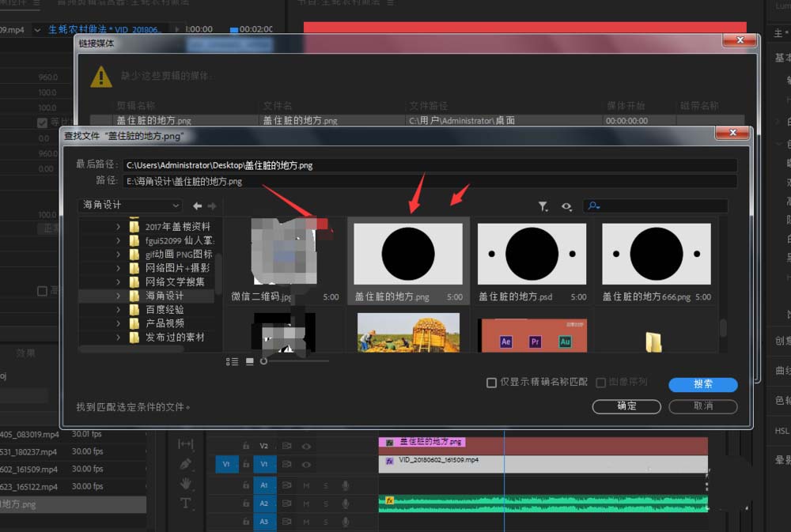Toggle lock on track A3
Image resolution: width=791 pixels, height=532 pixels.
coord(246,522)
